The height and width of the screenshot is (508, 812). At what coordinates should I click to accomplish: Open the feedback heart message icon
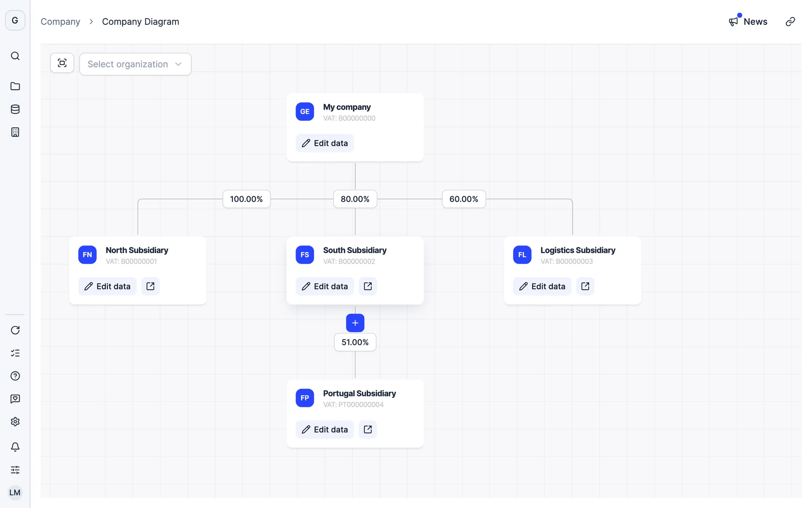click(15, 399)
